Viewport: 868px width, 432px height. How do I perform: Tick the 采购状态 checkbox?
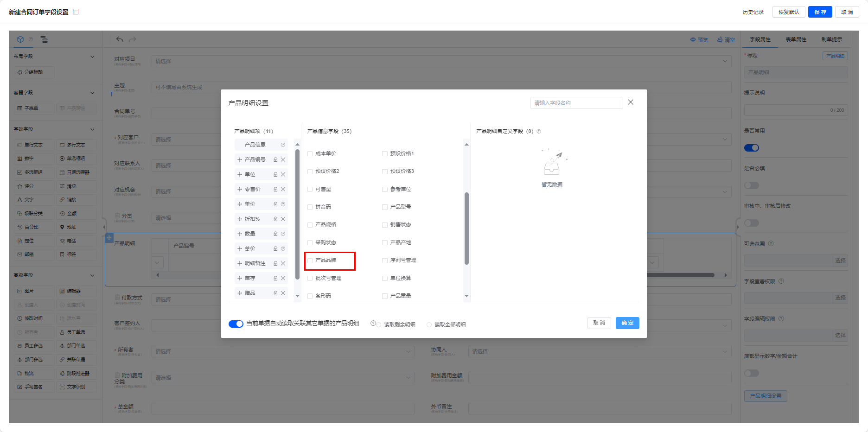[x=310, y=243]
